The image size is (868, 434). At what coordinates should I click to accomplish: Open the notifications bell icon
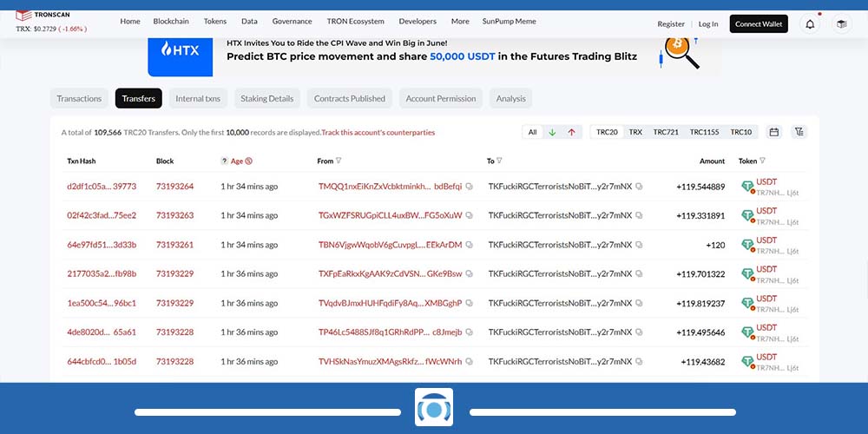(x=810, y=23)
